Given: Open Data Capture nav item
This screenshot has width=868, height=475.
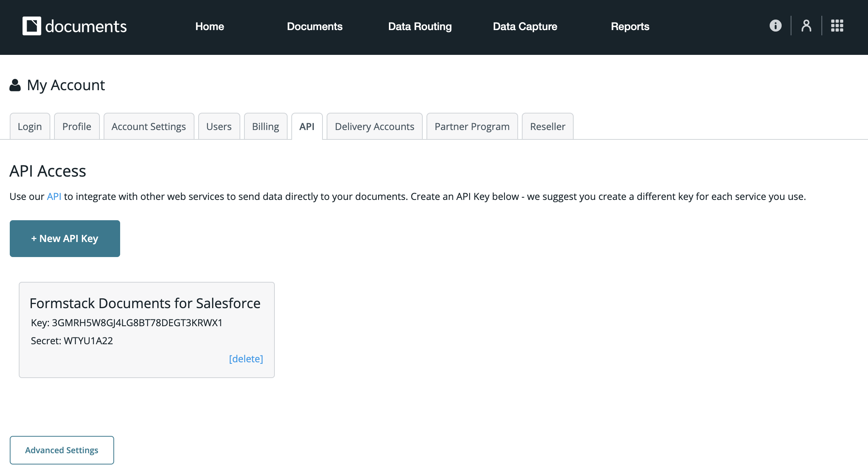Looking at the screenshot, I should pyautogui.click(x=525, y=26).
